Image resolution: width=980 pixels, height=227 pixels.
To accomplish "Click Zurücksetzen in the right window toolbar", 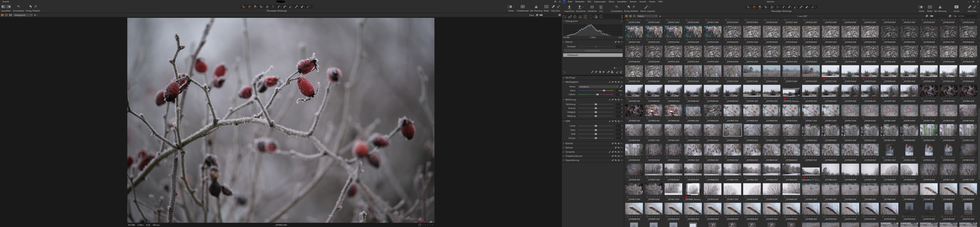I will coord(617,7).
